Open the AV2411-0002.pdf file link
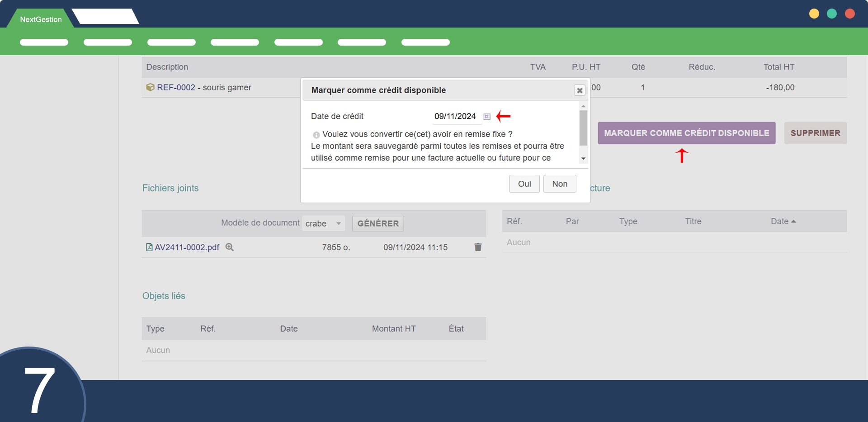The width and height of the screenshot is (868, 422). point(187,248)
